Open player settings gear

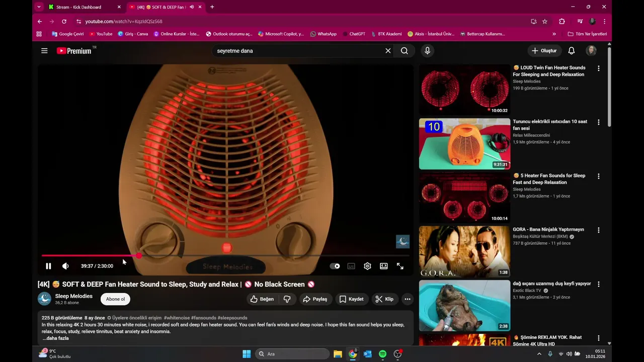coord(367,266)
